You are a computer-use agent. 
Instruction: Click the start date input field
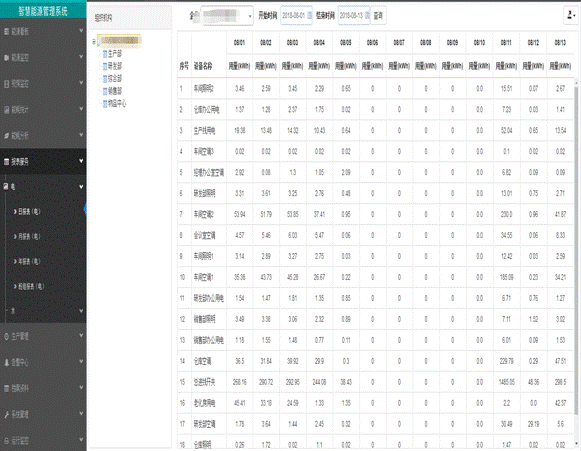tap(296, 16)
